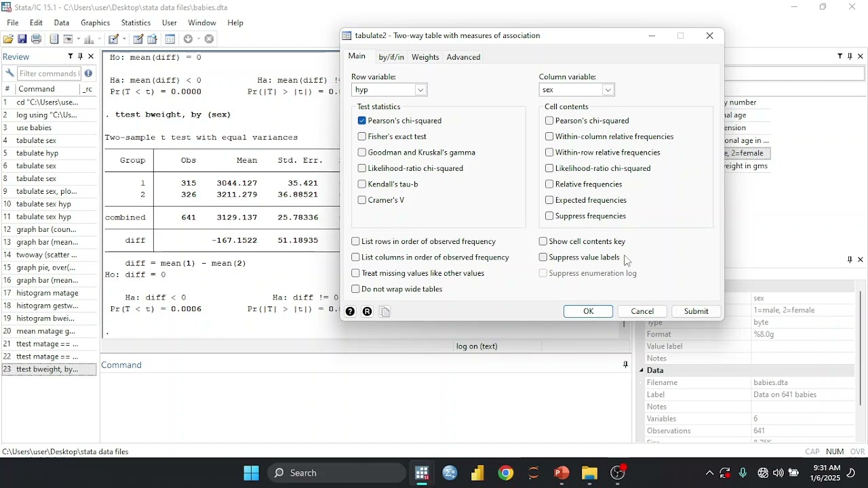868x488 pixels.
Task: Check Cramer's V option
Action: (362, 201)
